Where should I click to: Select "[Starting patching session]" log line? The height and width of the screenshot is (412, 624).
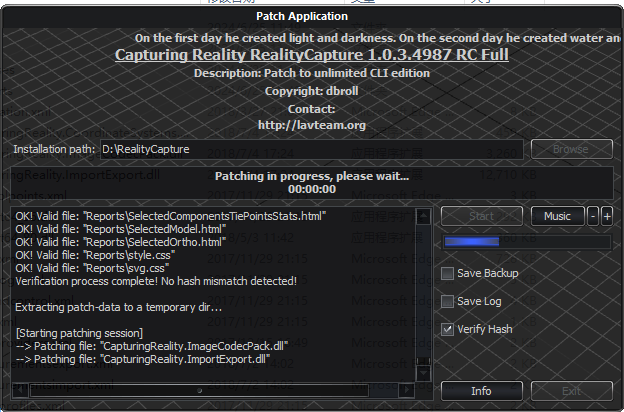(79, 333)
